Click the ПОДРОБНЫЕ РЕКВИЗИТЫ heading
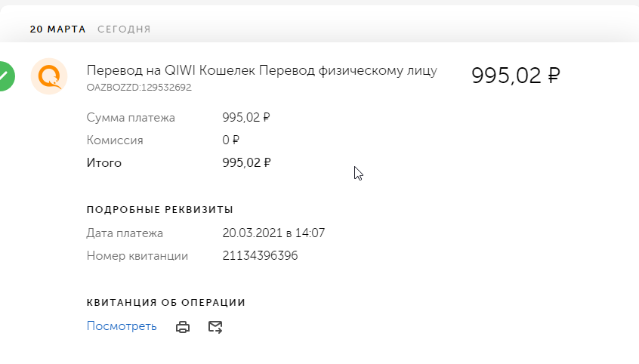The image size is (639, 364). 160,210
